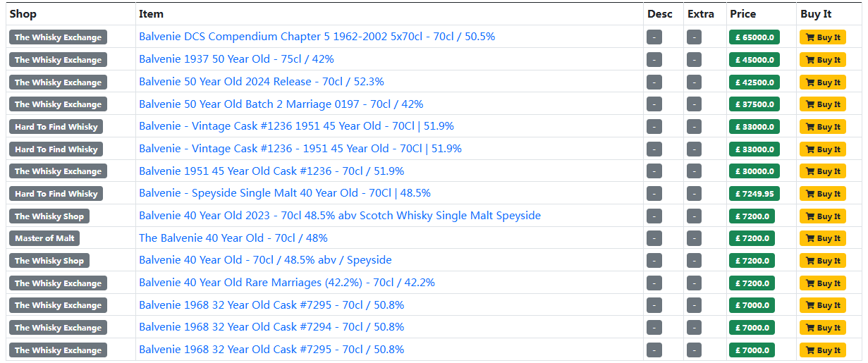Viewport: 868px width, 363px height.
Task: Follow the Balvenie 1951 45 Year Old Cask #1236 link
Action: click(x=271, y=171)
